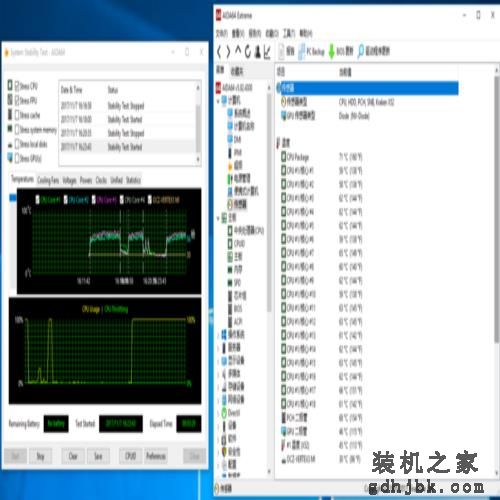
Task: Open the Temperatures tab
Action: coord(23,180)
